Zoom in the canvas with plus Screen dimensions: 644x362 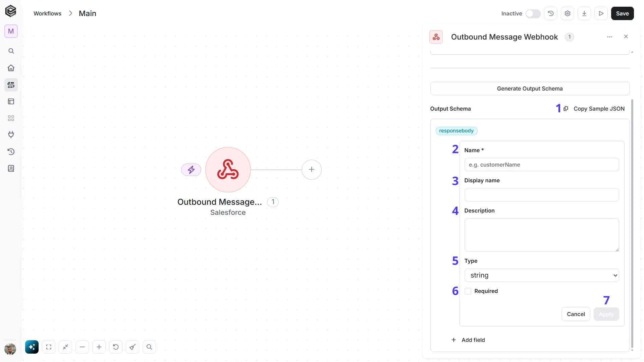coord(99,347)
